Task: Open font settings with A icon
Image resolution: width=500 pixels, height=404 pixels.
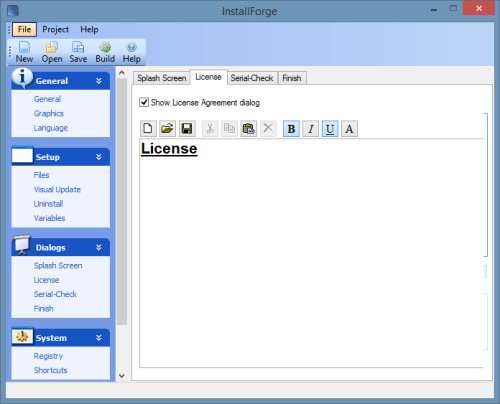Action: (x=349, y=129)
